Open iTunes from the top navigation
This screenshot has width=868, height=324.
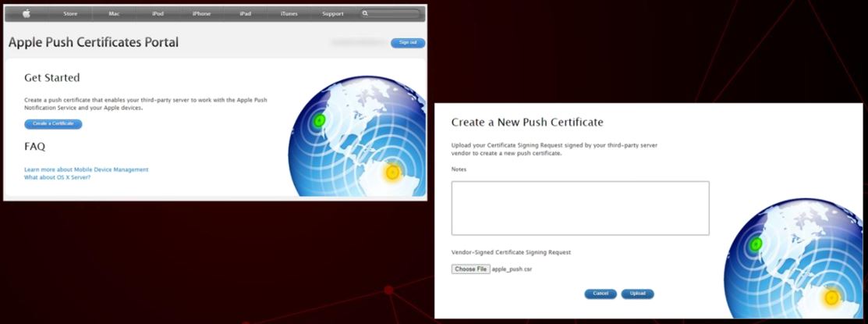click(x=289, y=13)
